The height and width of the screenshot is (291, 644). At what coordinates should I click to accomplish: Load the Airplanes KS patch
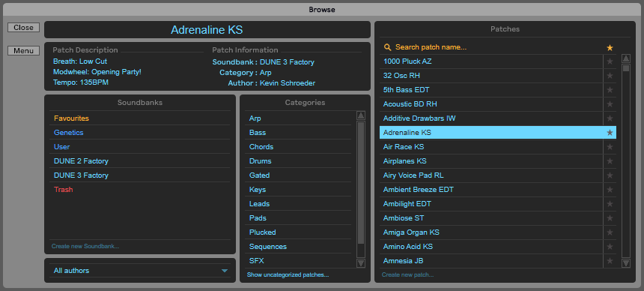491,161
